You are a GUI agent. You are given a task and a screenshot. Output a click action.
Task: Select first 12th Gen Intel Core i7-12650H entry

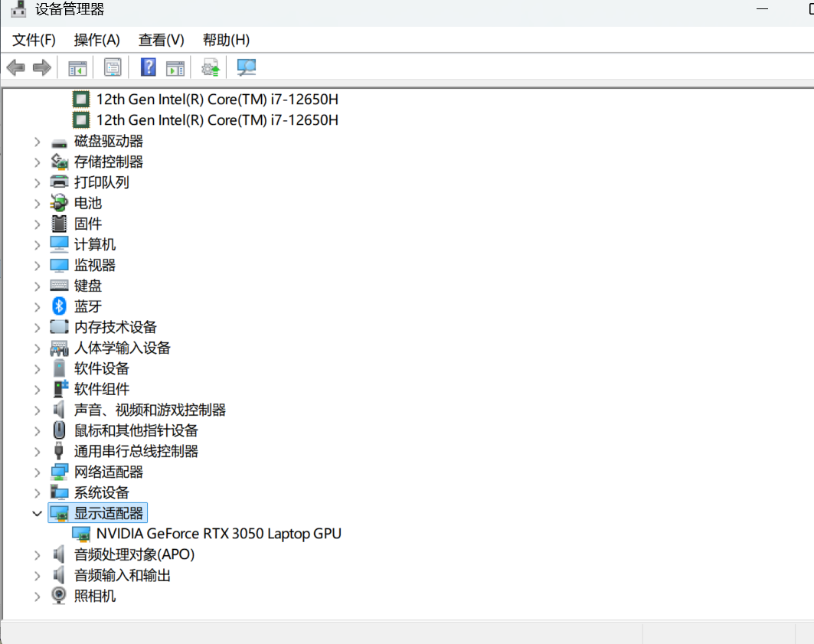(217, 99)
